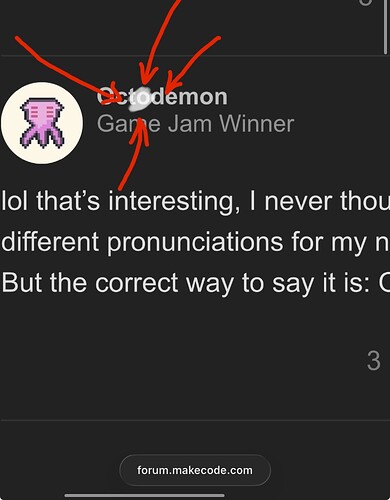The width and height of the screenshot is (390, 500).
Task: Click the line "But the correct way to say it is"
Action: [x=195, y=283]
